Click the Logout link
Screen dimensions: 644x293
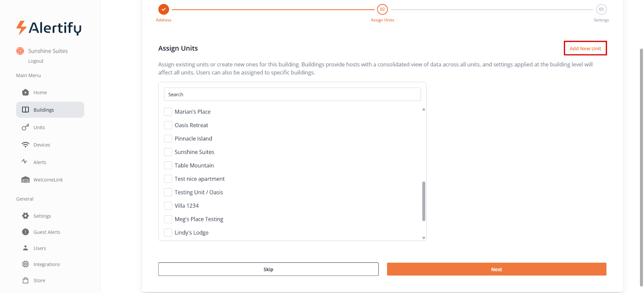click(36, 61)
